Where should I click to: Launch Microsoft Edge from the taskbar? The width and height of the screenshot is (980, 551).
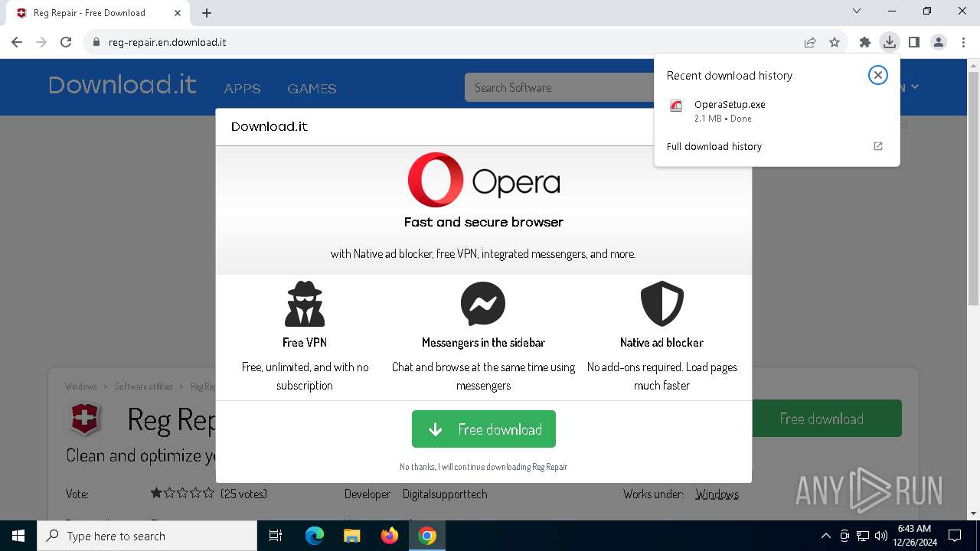pyautogui.click(x=315, y=536)
